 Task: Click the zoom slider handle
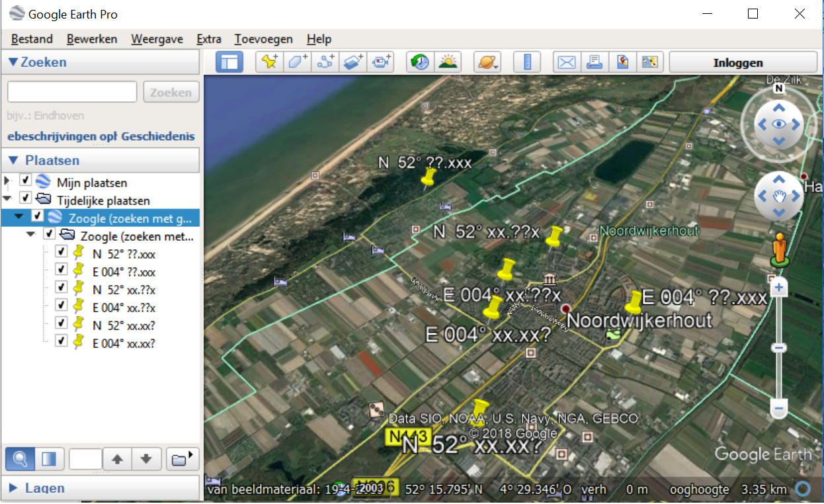(779, 348)
